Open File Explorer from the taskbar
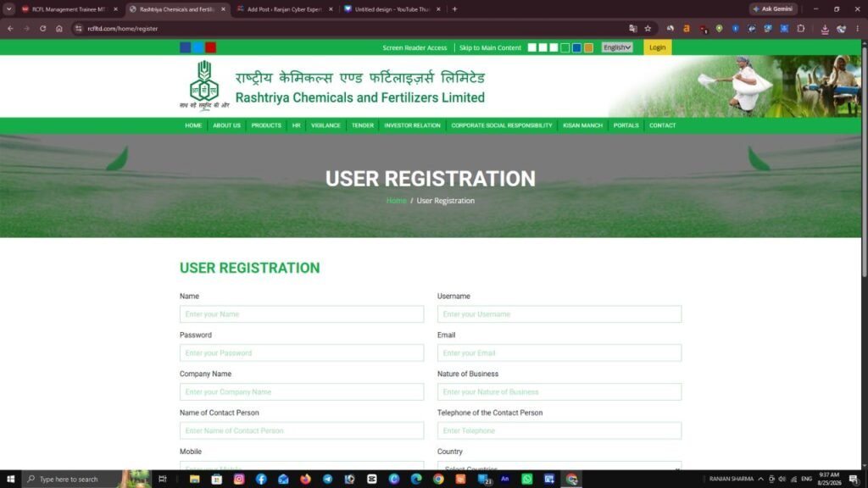 [x=194, y=480]
